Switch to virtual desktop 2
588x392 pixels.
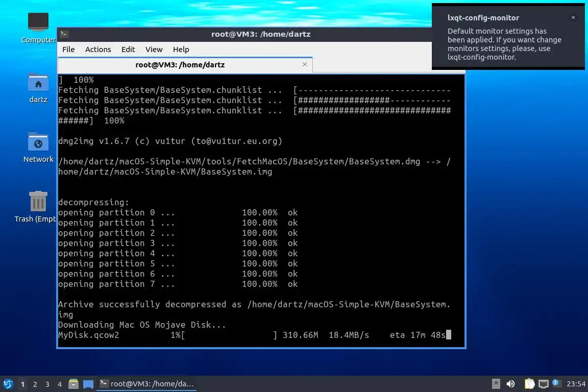tap(35, 384)
